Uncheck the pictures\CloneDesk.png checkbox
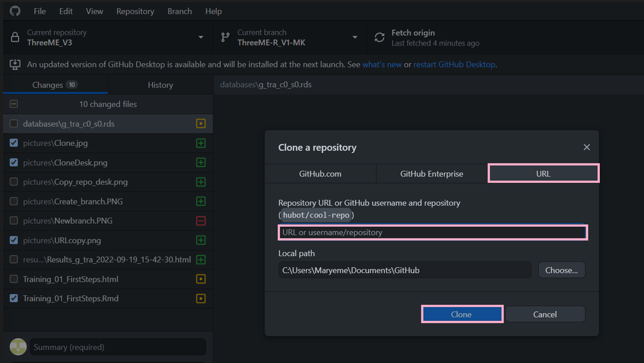The height and width of the screenshot is (363, 644). pyautogui.click(x=14, y=162)
